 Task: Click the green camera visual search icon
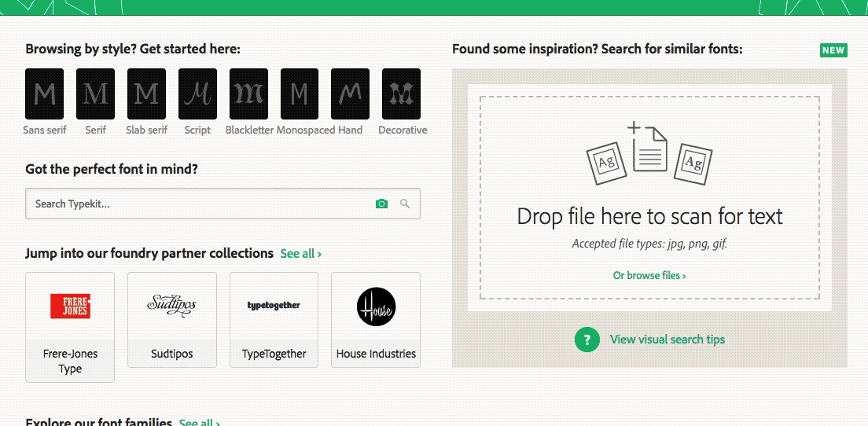point(381,204)
